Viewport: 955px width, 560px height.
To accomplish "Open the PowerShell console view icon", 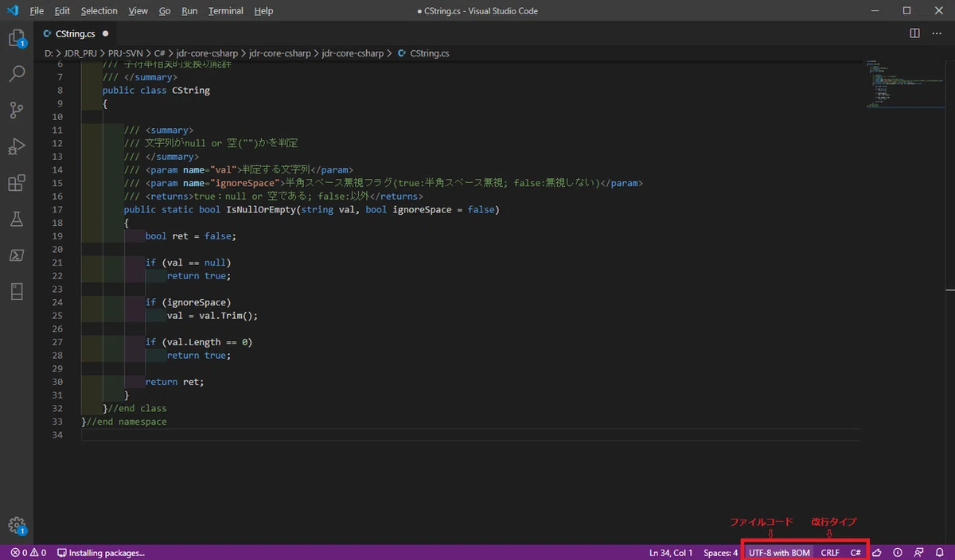I will (17, 255).
